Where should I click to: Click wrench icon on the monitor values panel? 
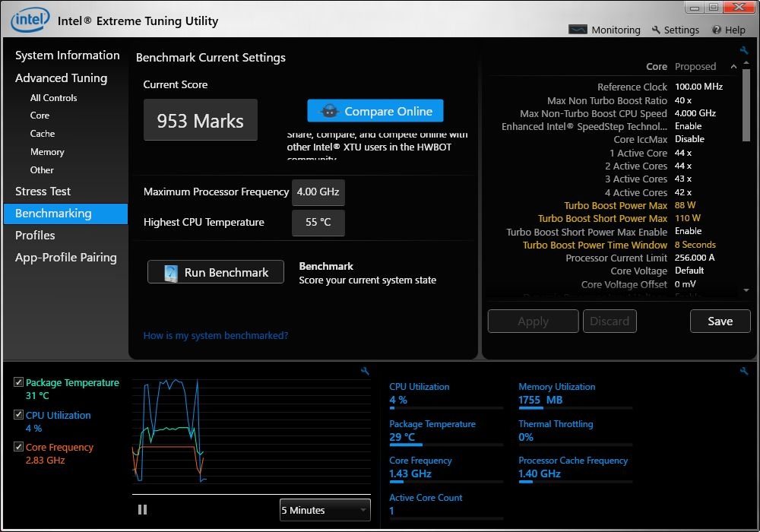(744, 371)
